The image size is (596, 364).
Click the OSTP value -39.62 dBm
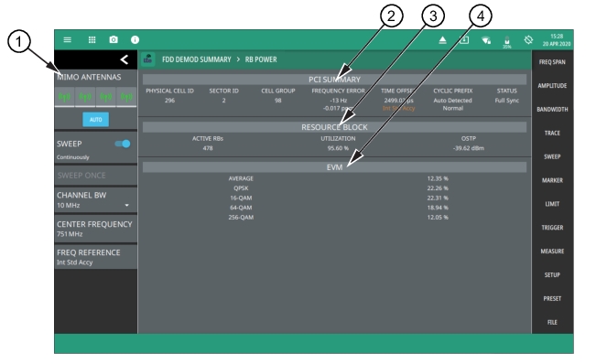pos(469,148)
